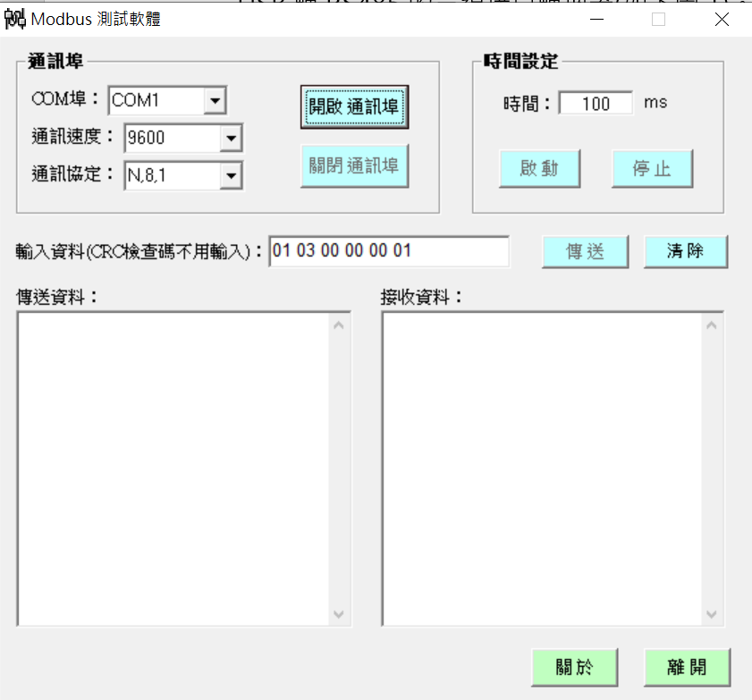The height and width of the screenshot is (700, 752).
Task: Click scroll-up arrow in 接收資料 box
Action: tap(711, 325)
